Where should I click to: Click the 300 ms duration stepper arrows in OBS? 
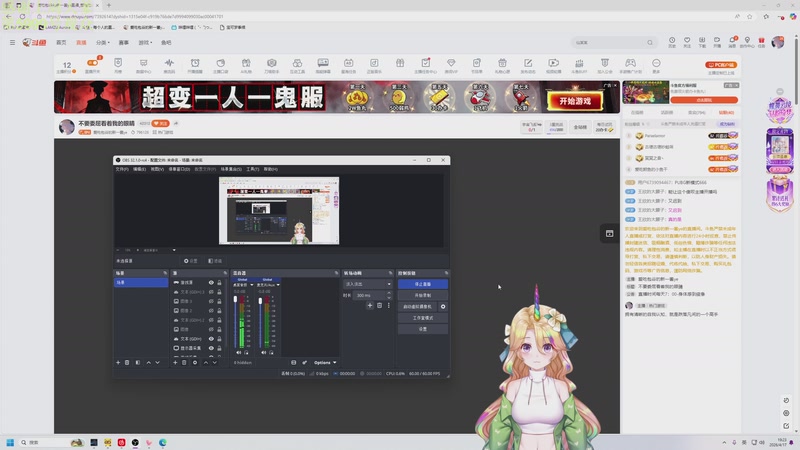coord(389,295)
